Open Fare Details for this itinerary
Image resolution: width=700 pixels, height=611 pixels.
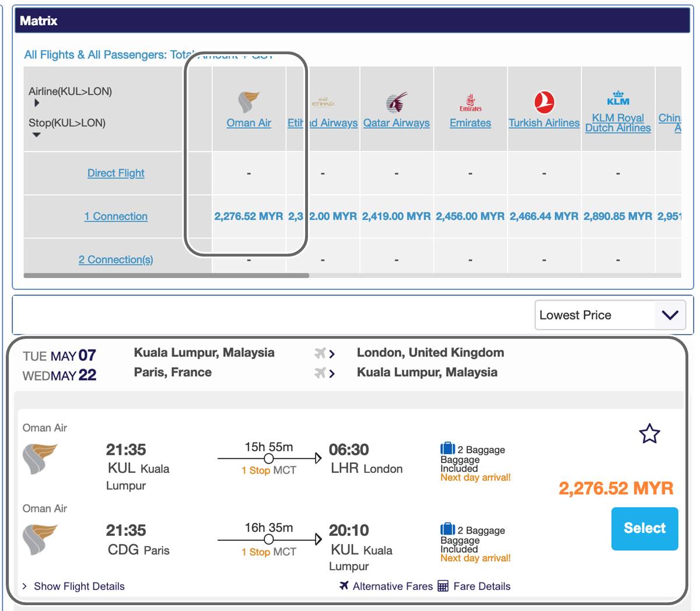click(x=474, y=586)
